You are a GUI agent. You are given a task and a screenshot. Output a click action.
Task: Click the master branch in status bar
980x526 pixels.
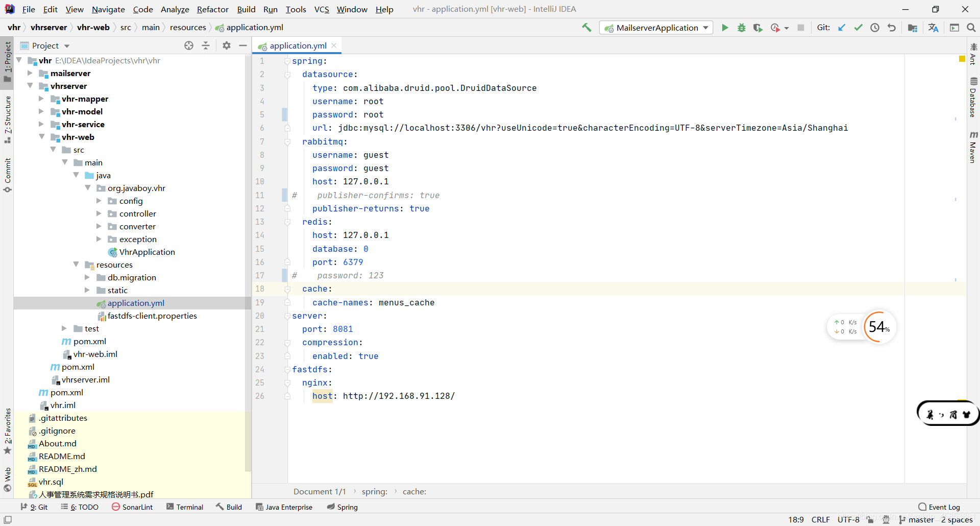[x=916, y=519]
